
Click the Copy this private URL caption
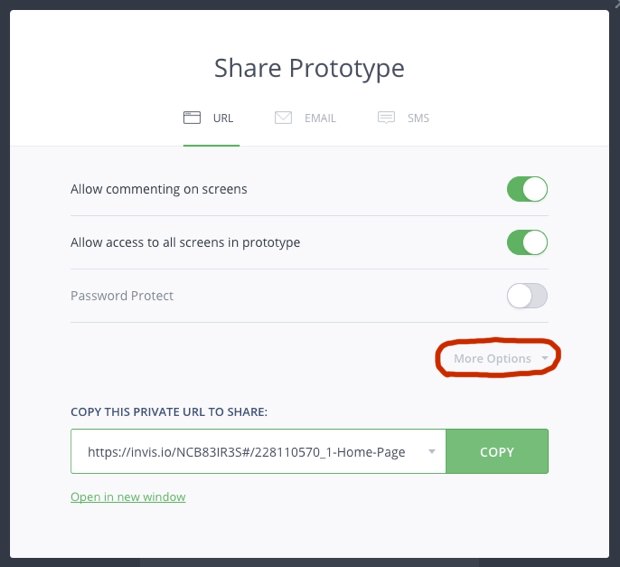coord(169,412)
